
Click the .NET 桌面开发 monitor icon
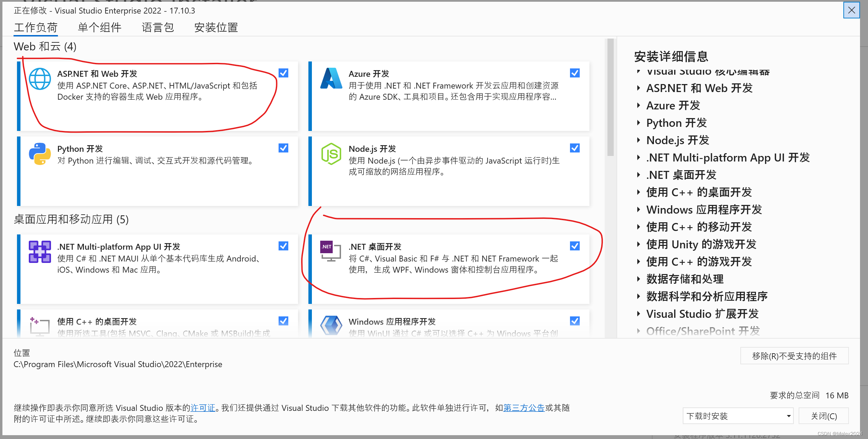[331, 251]
